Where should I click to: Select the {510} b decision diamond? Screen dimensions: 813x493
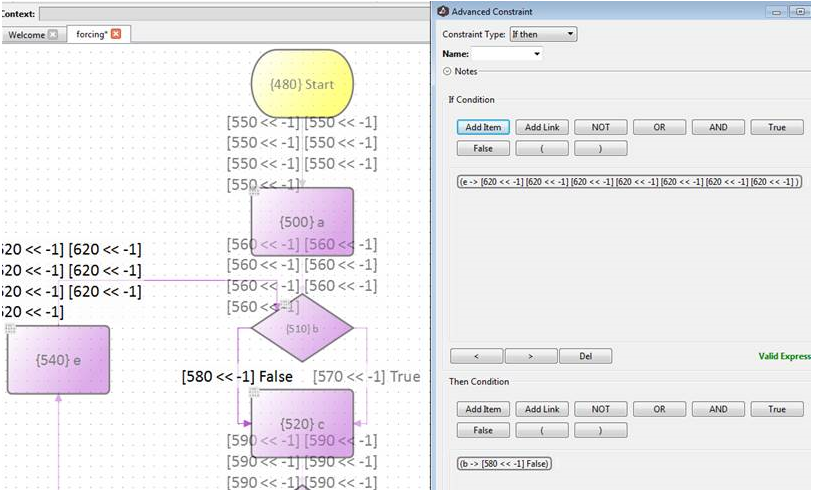pyautogui.click(x=302, y=328)
